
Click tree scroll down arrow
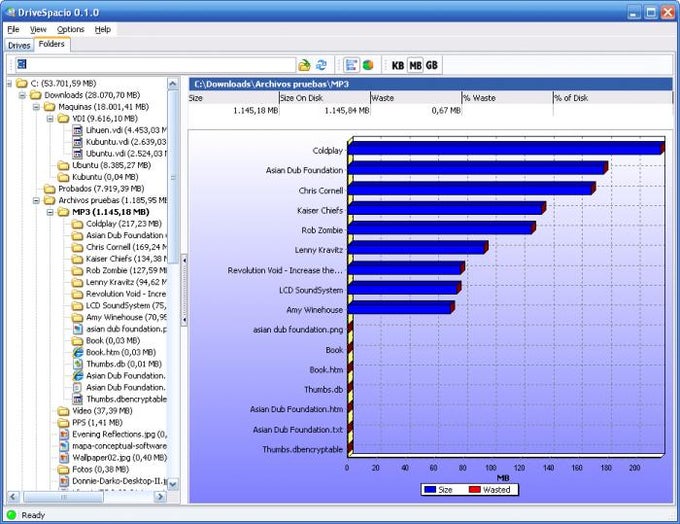[173, 484]
